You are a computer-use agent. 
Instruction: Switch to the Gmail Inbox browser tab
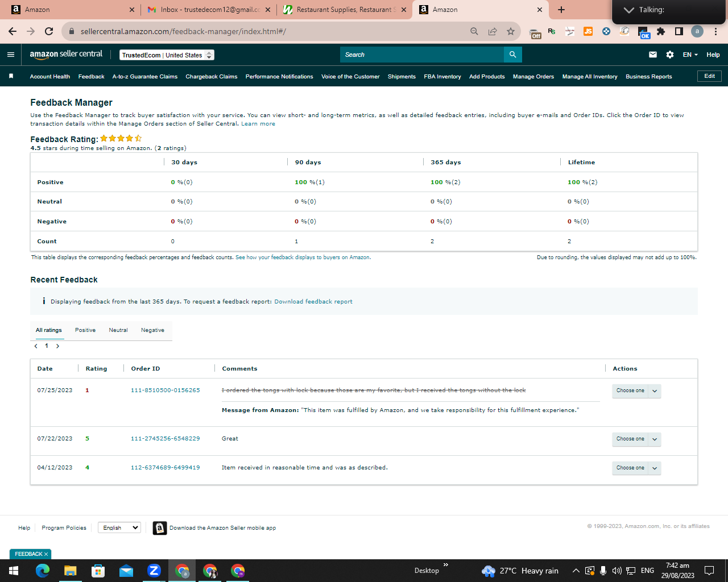point(209,10)
